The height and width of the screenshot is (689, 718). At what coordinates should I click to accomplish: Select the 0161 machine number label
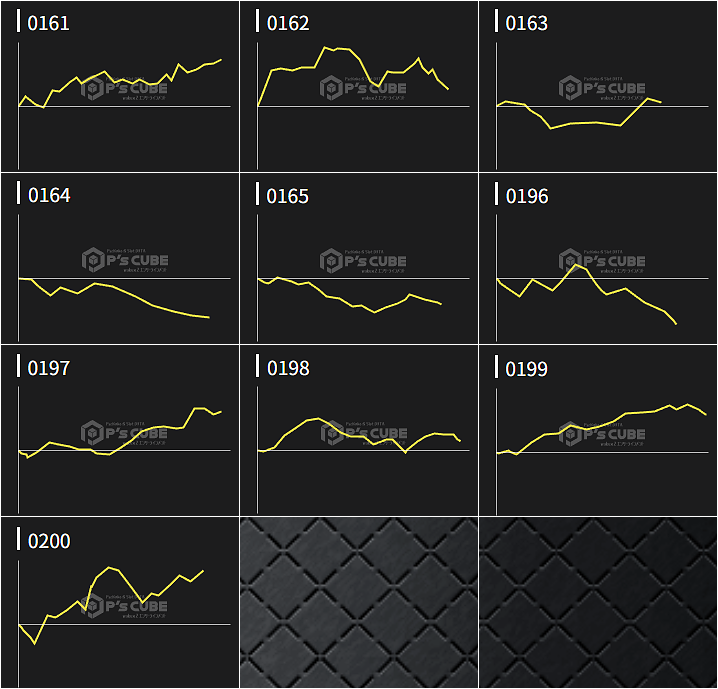[48, 23]
